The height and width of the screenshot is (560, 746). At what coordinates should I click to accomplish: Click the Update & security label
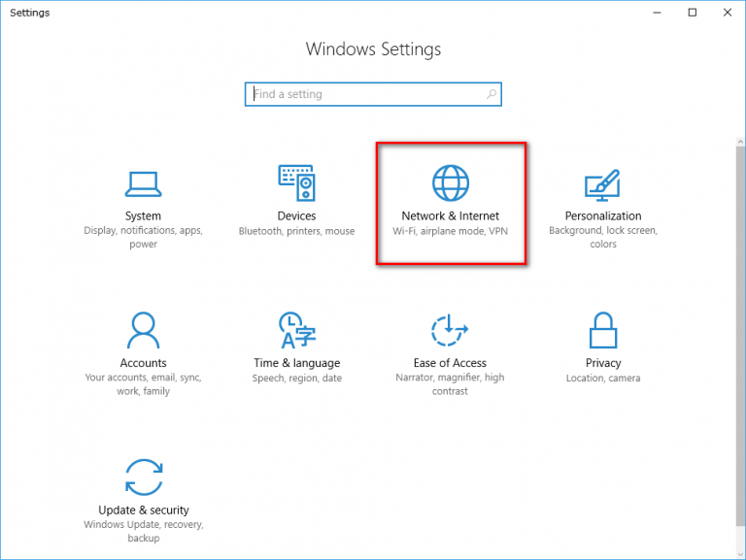point(144,511)
